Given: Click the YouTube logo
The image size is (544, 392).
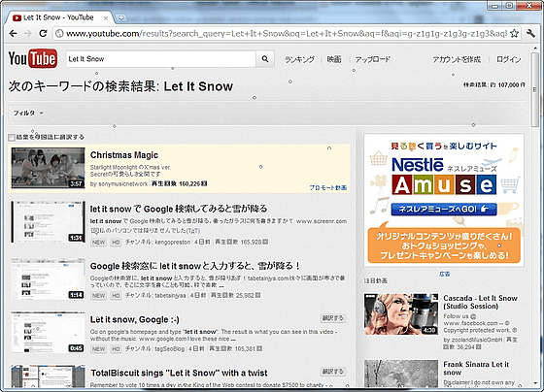Looking at the screenshot, I should [33, 58].
